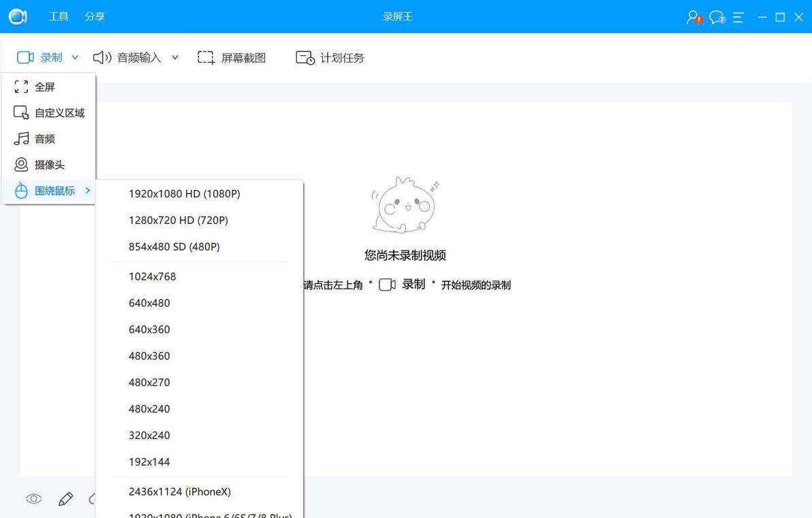This screenshot has height=518, width=812.
Task: Expand the 围绕鼠标 submenu chevron
Action: (x=87, y=191)
